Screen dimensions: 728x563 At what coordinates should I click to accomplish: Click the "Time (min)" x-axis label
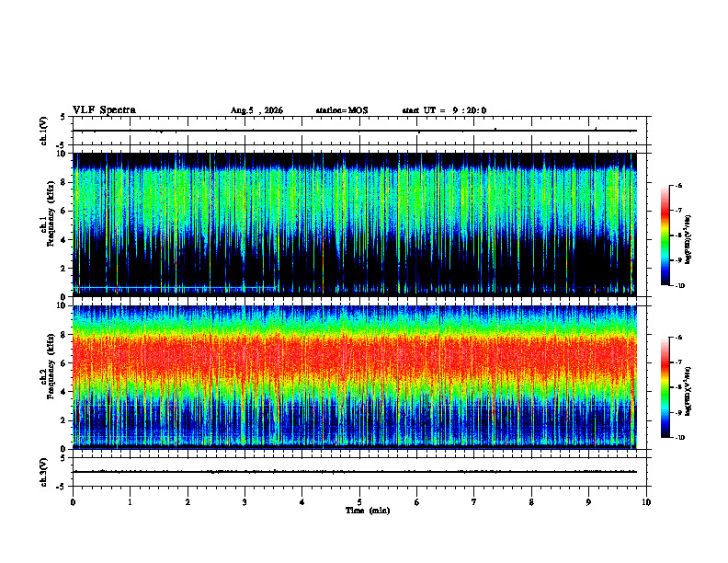coord(368,511)
